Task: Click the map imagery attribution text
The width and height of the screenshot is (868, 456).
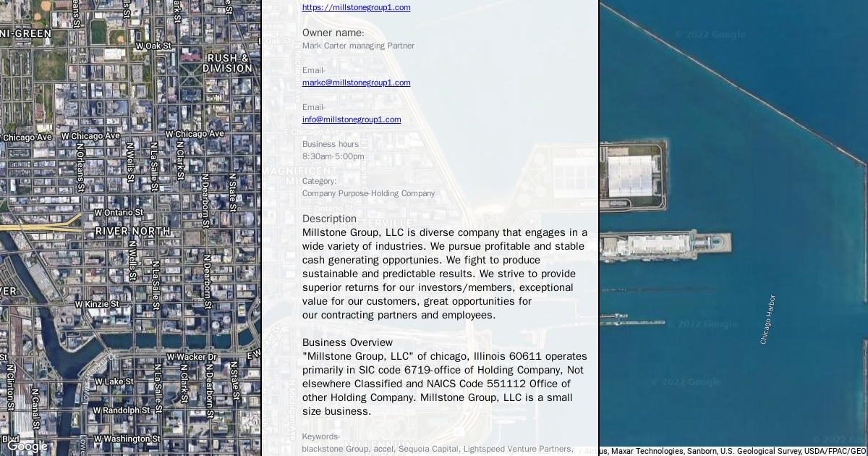Action: pyautogui.click(x=731, y=451)
